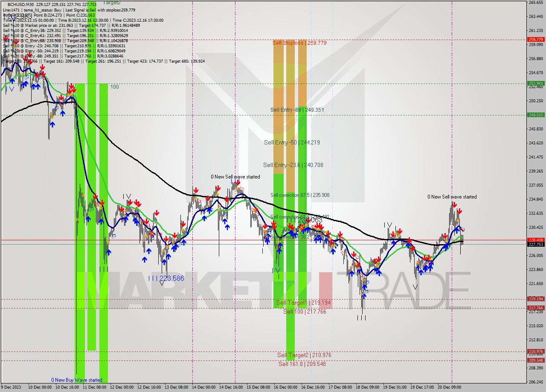Click the 250.290 price scale value

[x=536, y=101]
